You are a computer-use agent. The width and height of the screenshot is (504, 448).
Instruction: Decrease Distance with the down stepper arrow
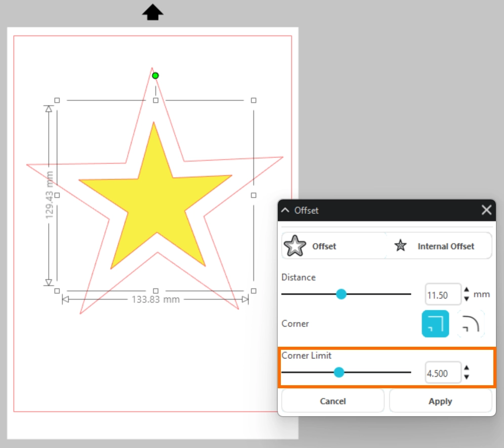(x=467, y=299)
